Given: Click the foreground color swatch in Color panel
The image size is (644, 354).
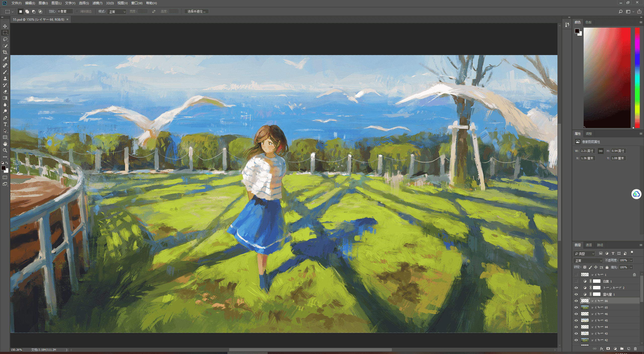Looking at the screenshot, I should coord(577,31).
